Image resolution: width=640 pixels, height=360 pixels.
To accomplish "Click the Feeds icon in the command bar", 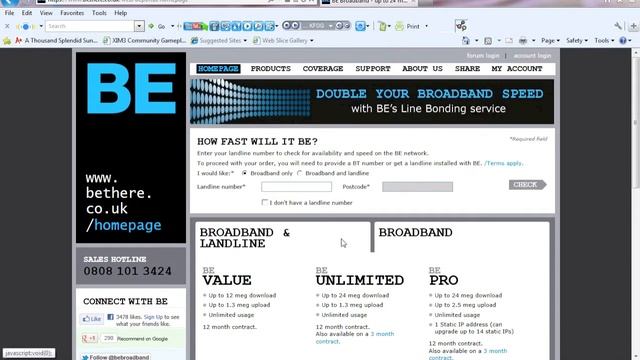I will (x=488, y=40).
